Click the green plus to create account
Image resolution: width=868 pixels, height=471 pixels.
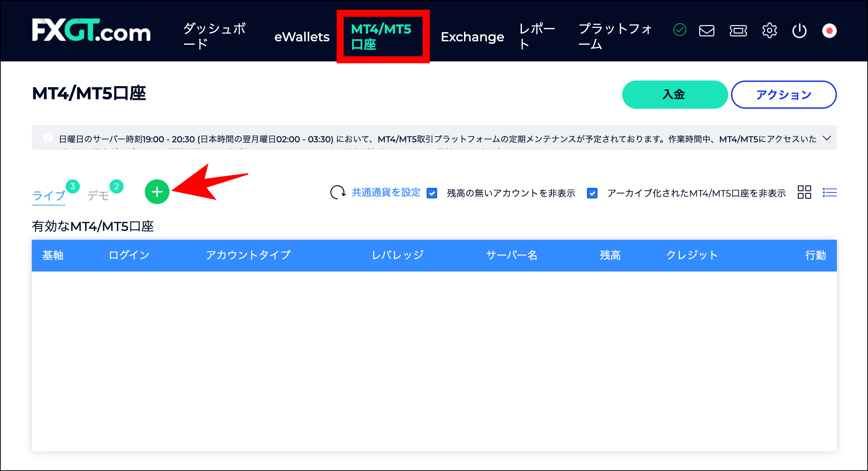pos(156,192)
